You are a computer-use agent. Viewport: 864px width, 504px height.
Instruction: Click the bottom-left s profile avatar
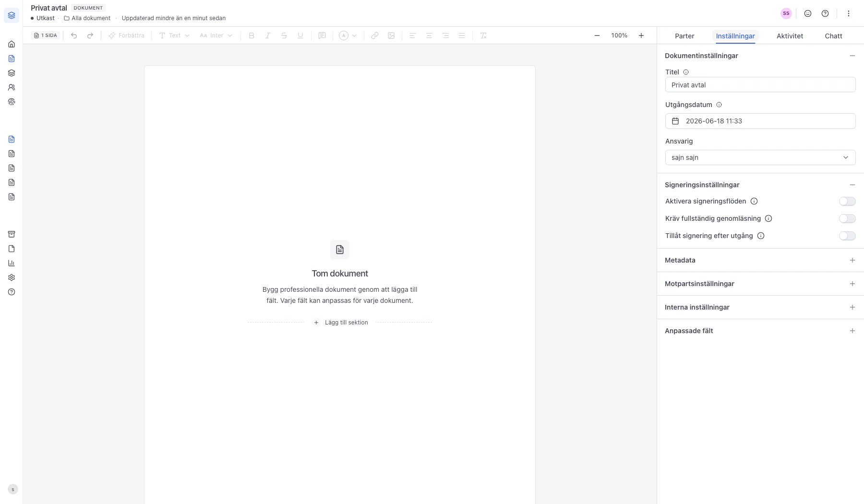13,489
